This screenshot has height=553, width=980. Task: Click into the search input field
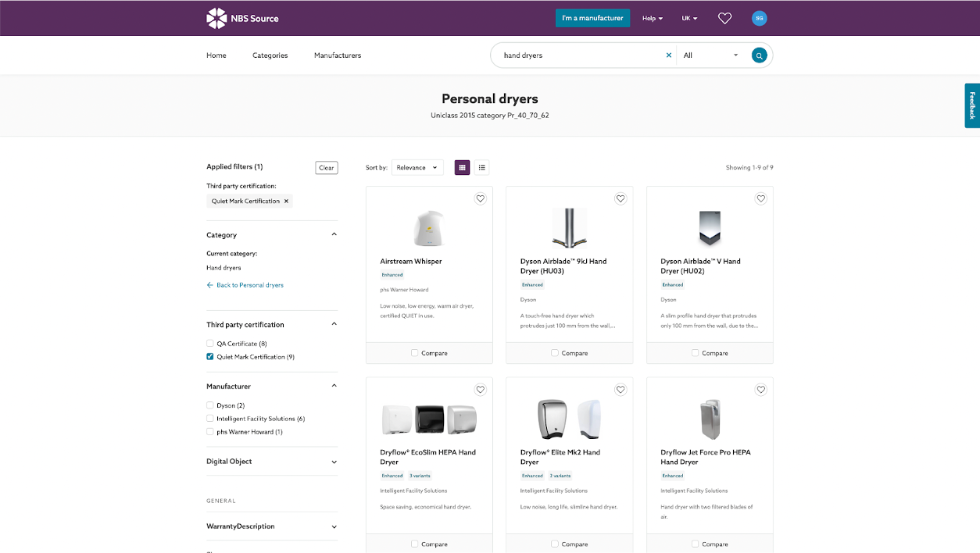coord(582,55)
